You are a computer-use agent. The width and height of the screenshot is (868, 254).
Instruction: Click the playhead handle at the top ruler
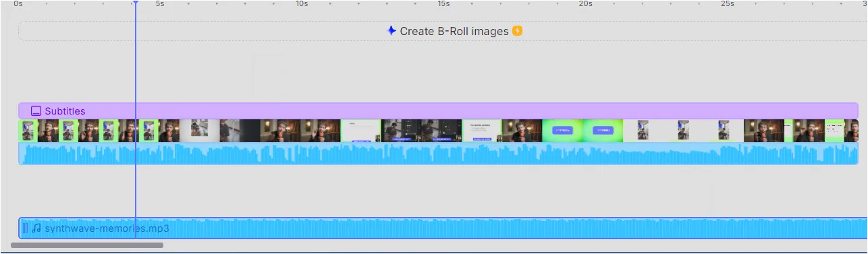[x=136, y=3]
